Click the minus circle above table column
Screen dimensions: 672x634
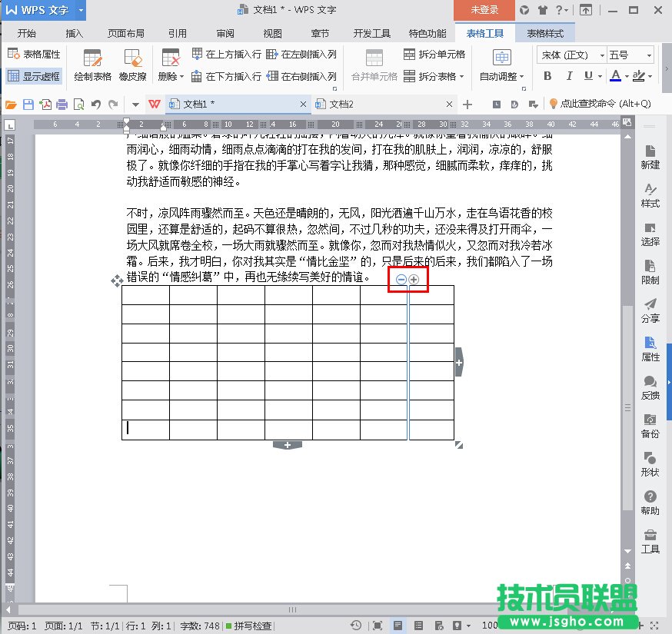tap(401, 280)
